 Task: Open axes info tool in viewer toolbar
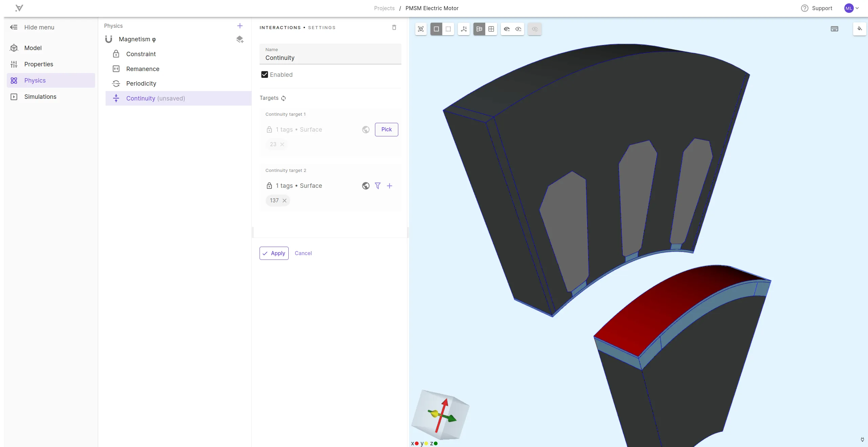coord(464,29)
